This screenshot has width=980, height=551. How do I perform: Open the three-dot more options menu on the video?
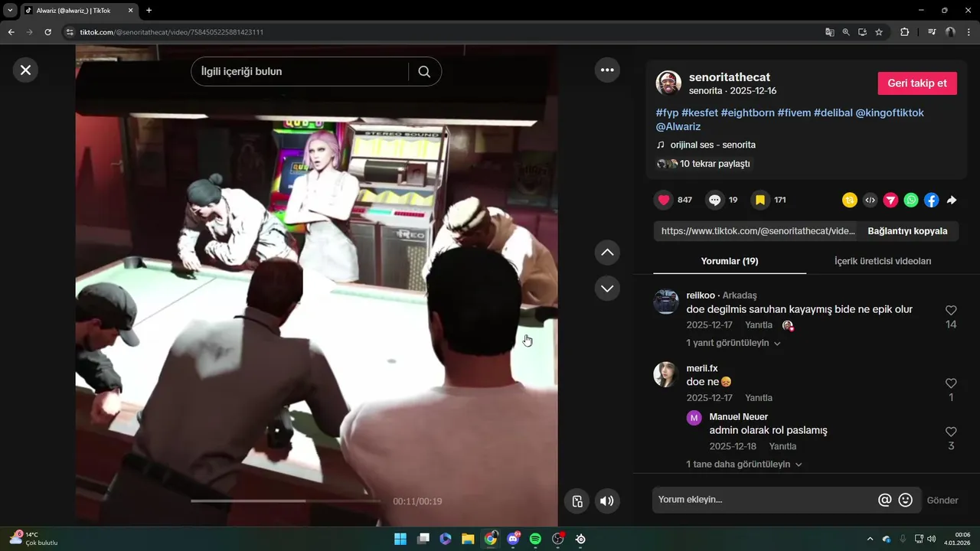tap(607, 70)
